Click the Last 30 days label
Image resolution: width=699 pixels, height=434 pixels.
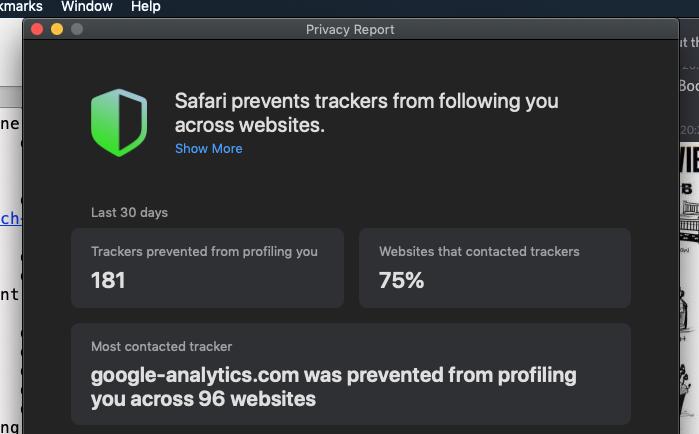(x=129, y=213)
